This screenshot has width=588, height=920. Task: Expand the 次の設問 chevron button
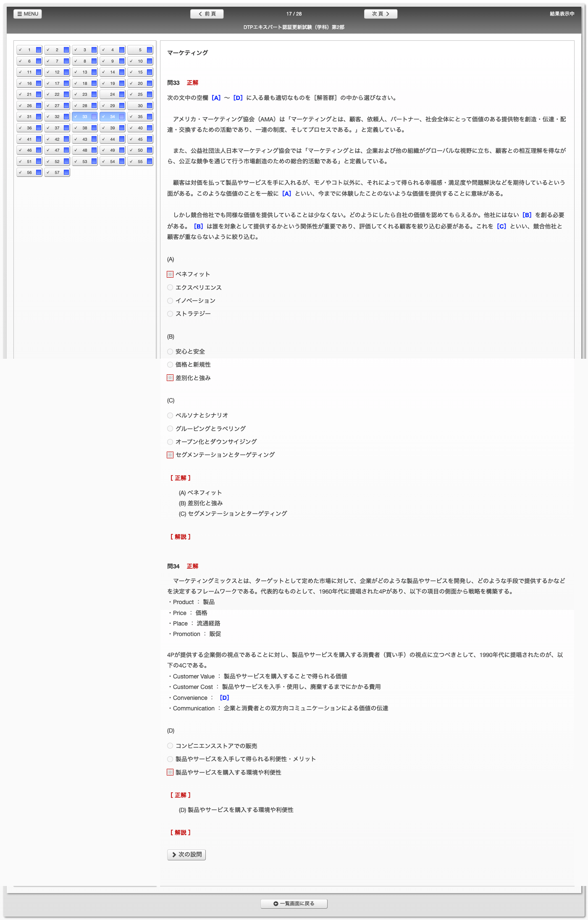pyautogui.click(x=186, y=854)
